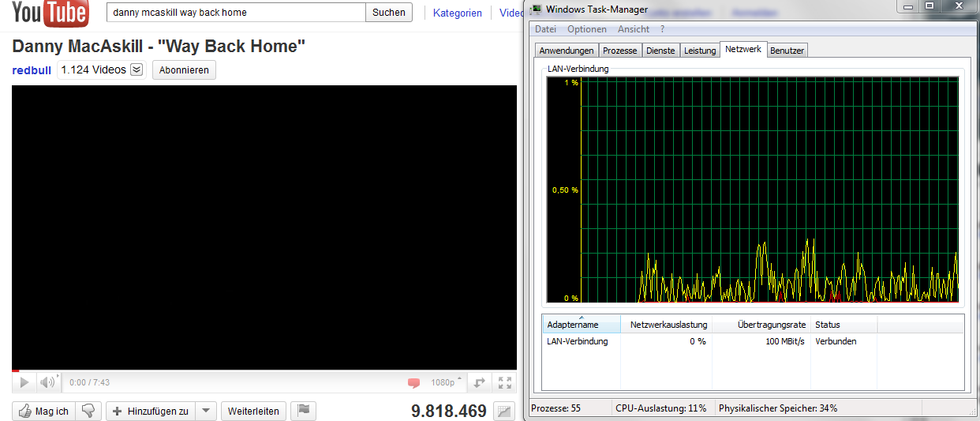Expand the '1.124 Videos' dropdown arrow
The image size is (980, 421).
coord(137,70)
